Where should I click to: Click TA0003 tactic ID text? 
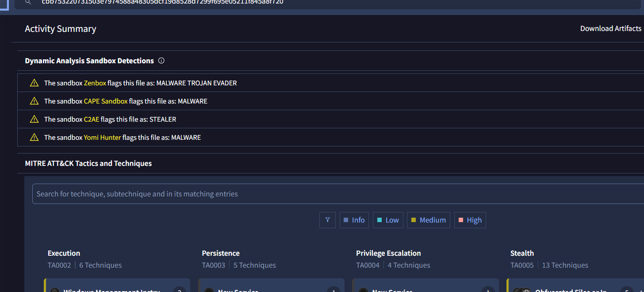pos(214,265)
